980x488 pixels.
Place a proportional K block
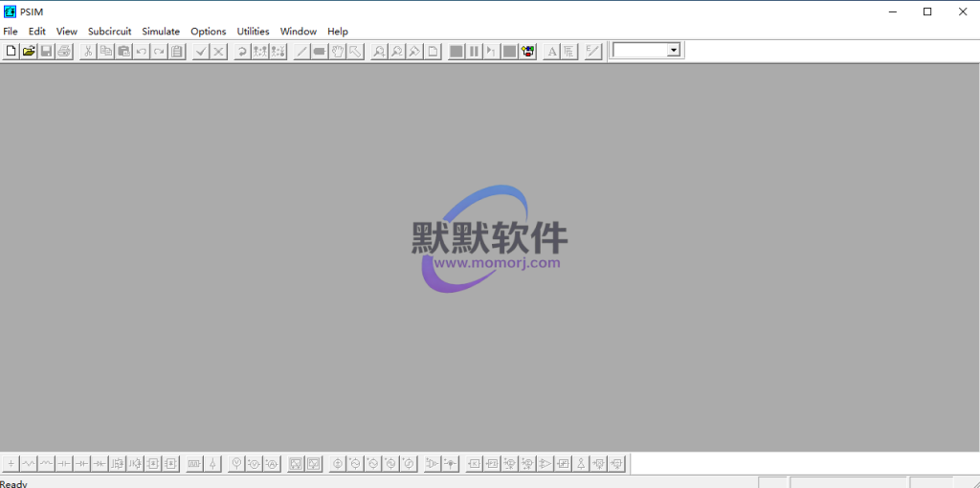coord(475,464)
